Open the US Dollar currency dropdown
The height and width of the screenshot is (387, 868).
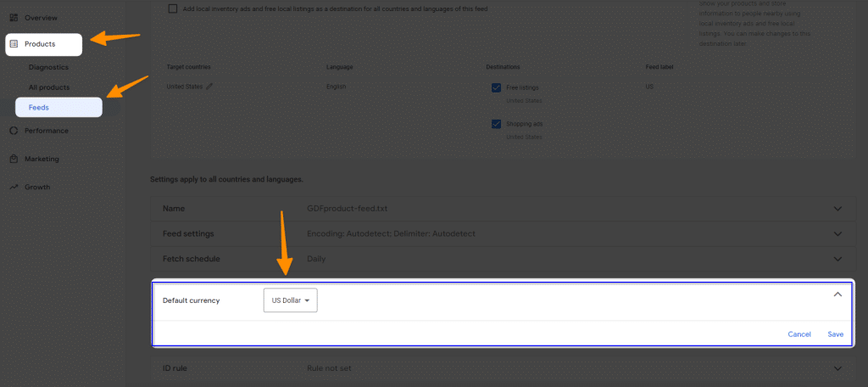290,300
